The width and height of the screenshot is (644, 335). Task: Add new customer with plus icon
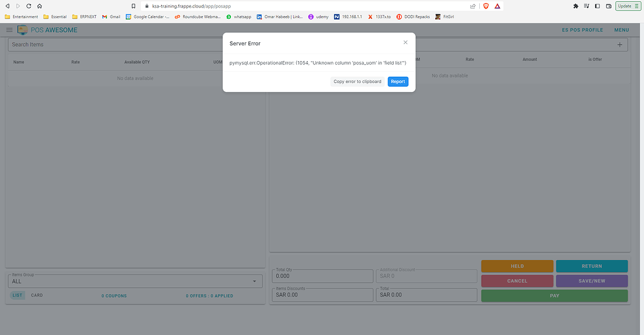click(619, 45)
